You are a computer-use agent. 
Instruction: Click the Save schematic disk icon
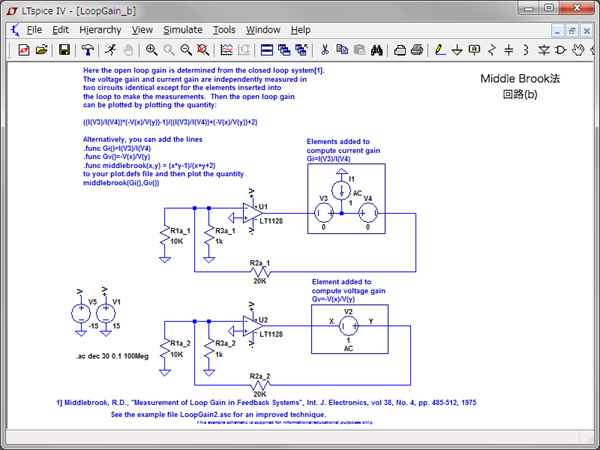coord(64,49)
